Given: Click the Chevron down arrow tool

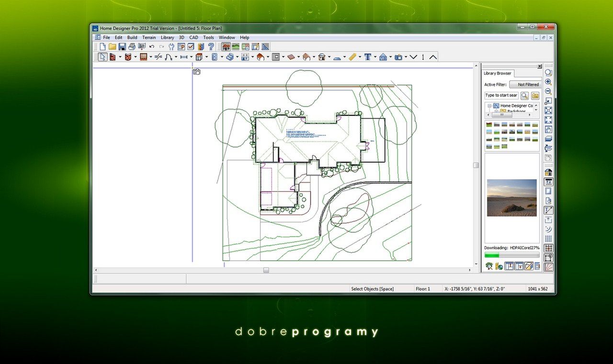Looking at the screenshot, I should pyautogui.click(x=413, y=57).
